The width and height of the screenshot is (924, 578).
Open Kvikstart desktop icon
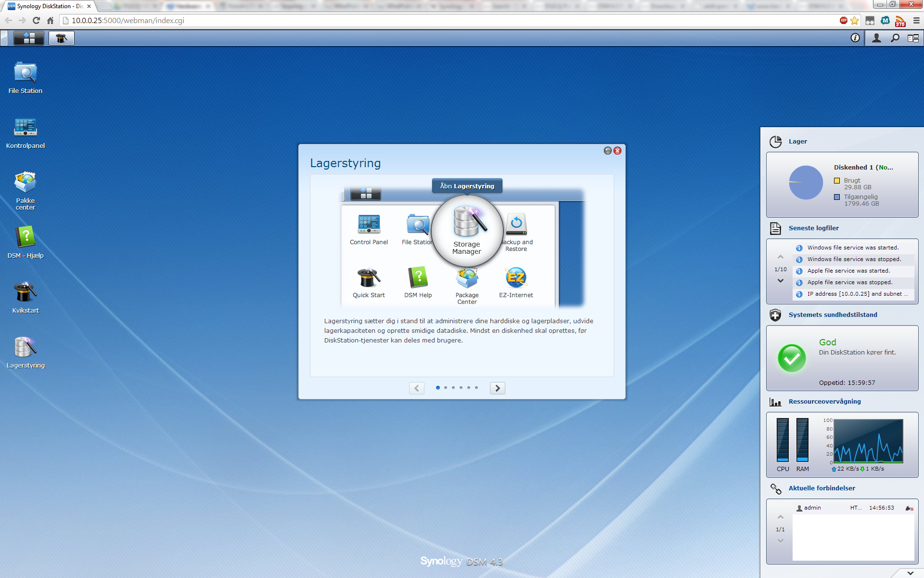pyautogui.click(x=26, y=297)
